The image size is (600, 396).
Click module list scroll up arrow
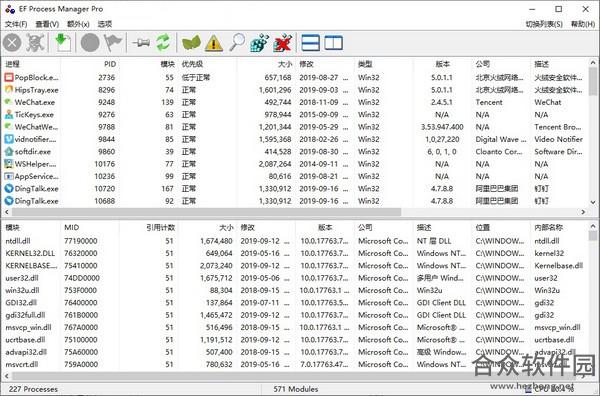point(593,226)
